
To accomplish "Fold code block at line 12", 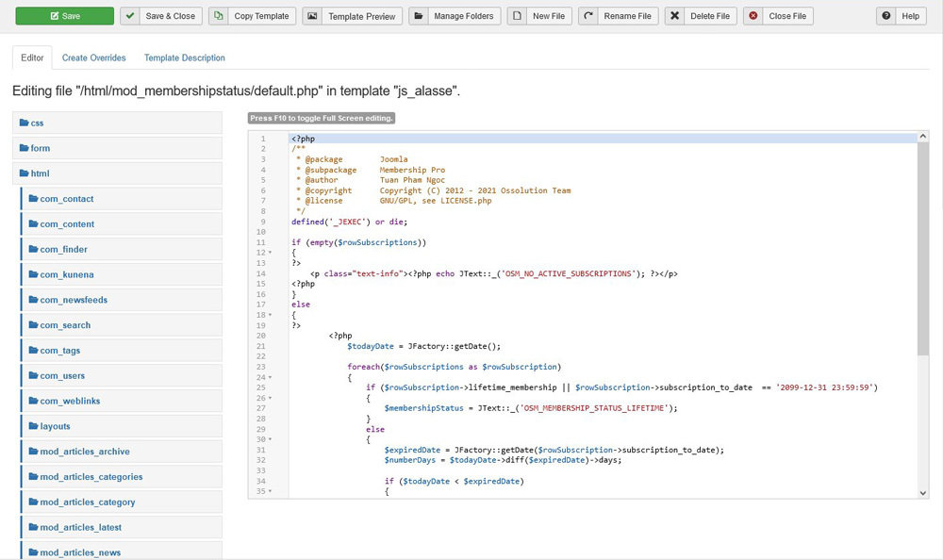I will (x=272, y=253).
